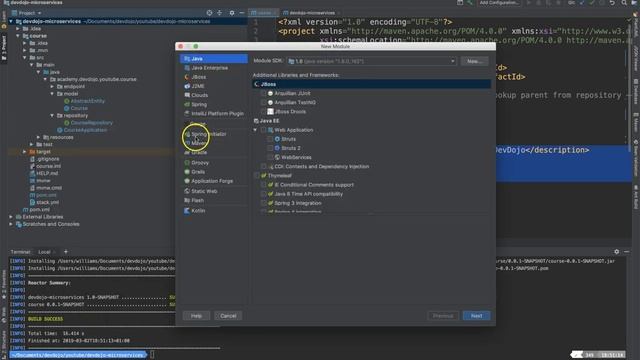640x360 pixels.
Task: Check the WebServices checkbox
Action: (270, 157)
